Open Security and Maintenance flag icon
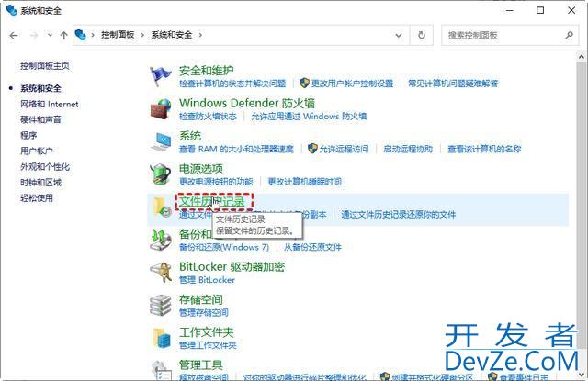 [x=161, y=76]
